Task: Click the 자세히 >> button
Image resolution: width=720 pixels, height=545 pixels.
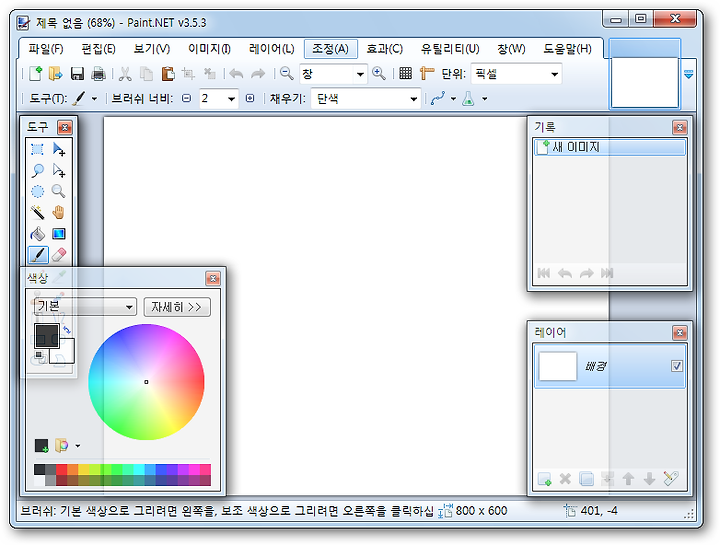Action: coord(177,307)
